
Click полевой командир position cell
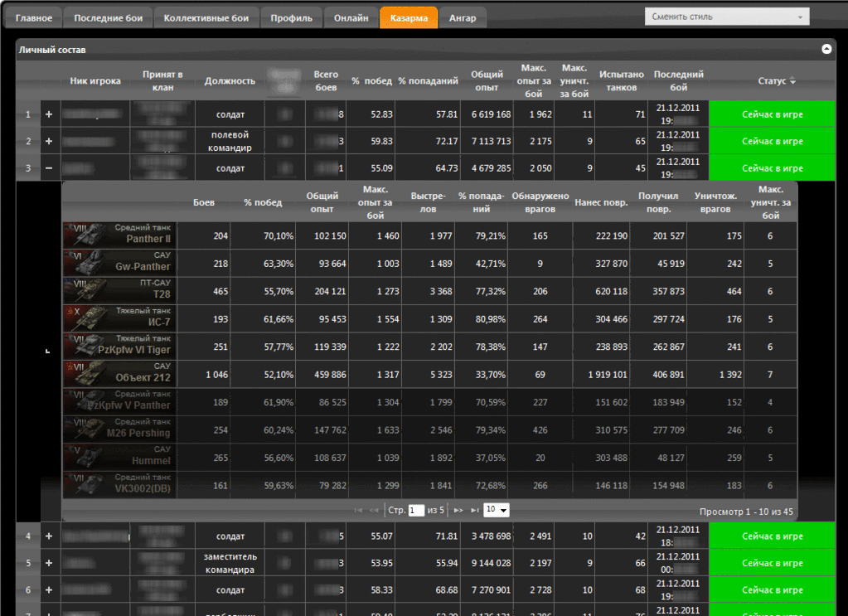pos(230,141)
